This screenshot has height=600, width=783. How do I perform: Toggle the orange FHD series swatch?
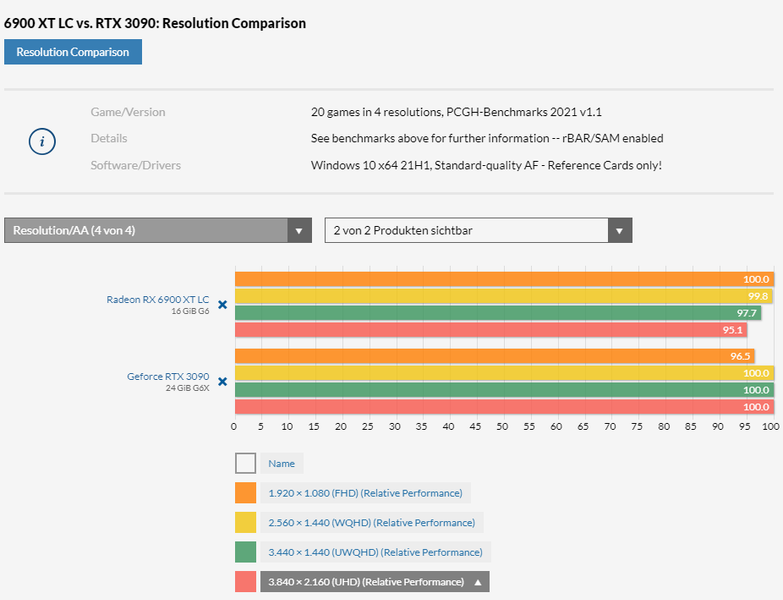(246, 493)
